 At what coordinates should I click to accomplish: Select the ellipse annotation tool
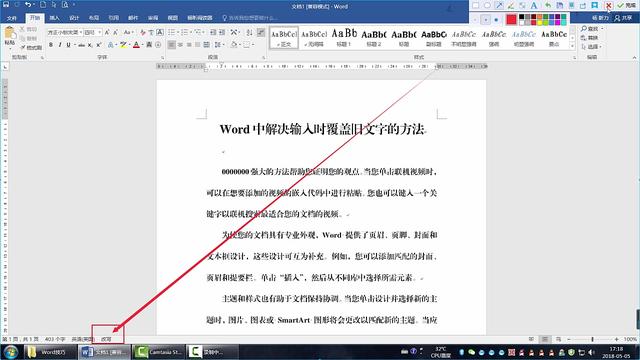(487, 5)
